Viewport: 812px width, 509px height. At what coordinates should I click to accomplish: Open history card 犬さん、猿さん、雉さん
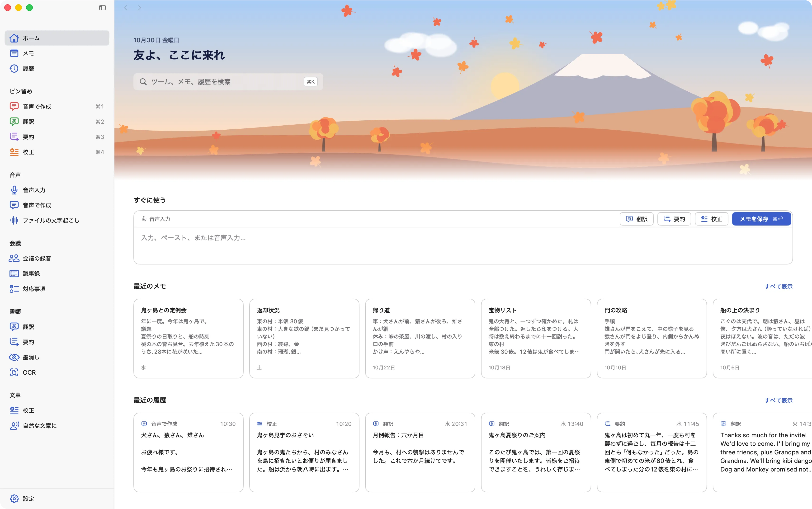pos(188,452)
